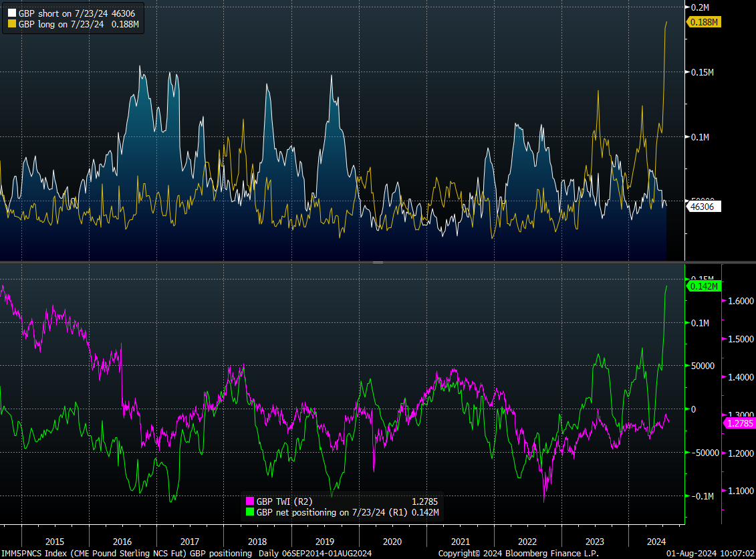Screen dimensions: 756x559
Task: Click the Bloomberg Finance copyright text
Action: 518,554
